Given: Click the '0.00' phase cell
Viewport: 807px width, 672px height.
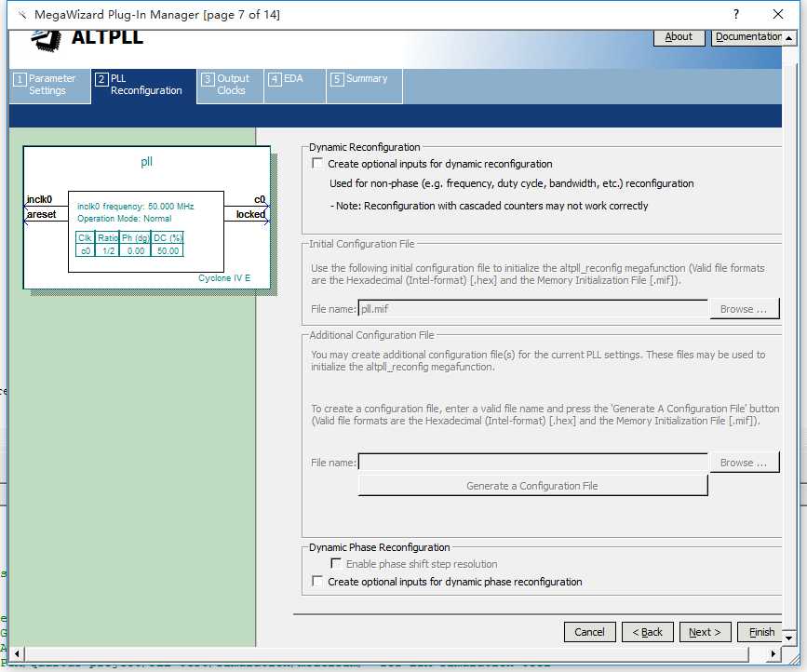Looking at the screenshot, I should click(x=136, y=250).
